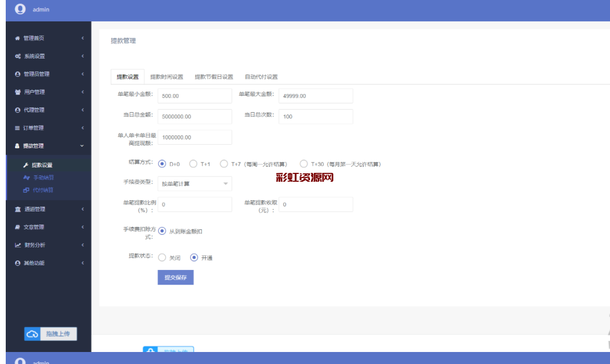Click the copy icon beside 代付结算
This screenshot has height=364, width=610.
26,190
